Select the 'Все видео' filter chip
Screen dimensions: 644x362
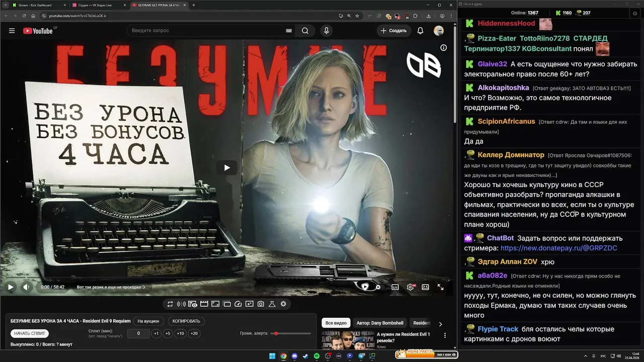[x=336, y=323]
